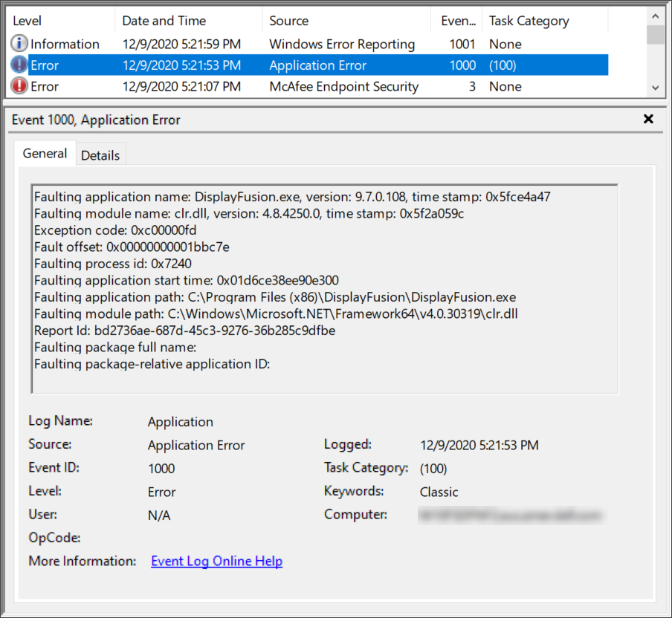The image size is (672, 618).
Task: Click the Information icon in first event row
Action: coord(19,45)
